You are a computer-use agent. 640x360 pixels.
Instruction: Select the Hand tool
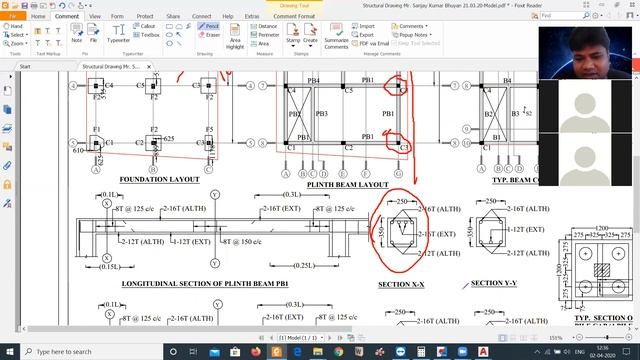(x=12, y=26)
